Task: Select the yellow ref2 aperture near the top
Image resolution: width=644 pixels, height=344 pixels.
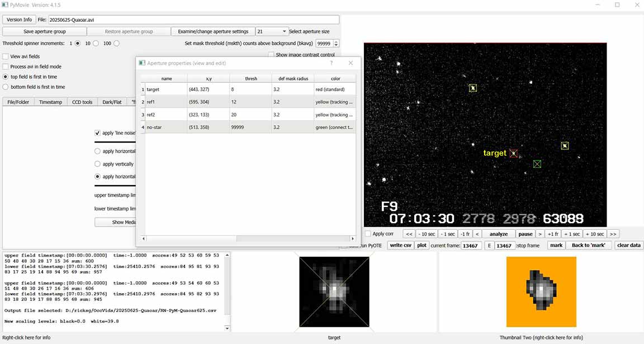Action: coord(473,88)
